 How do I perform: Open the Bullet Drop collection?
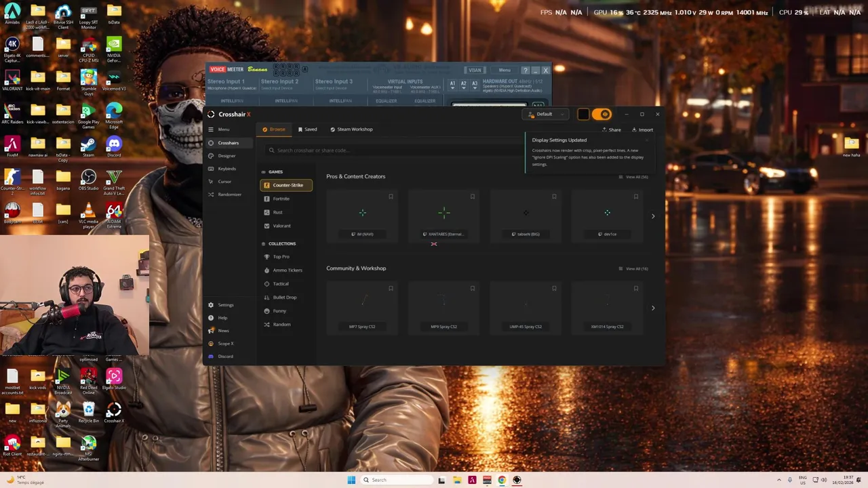pyautogui.click(x=286, y=298)
